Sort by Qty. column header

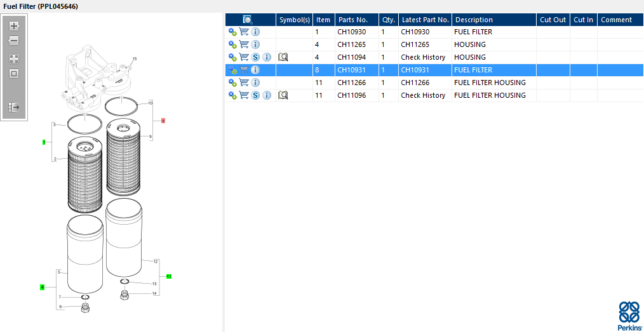(x=389, y=20)
